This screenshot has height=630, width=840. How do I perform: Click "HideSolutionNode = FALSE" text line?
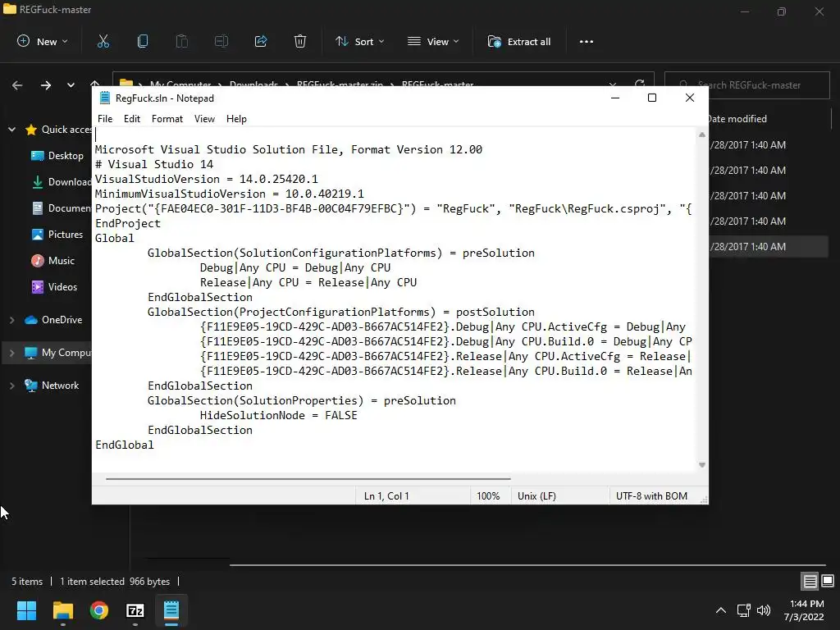[x=279, y=416]
